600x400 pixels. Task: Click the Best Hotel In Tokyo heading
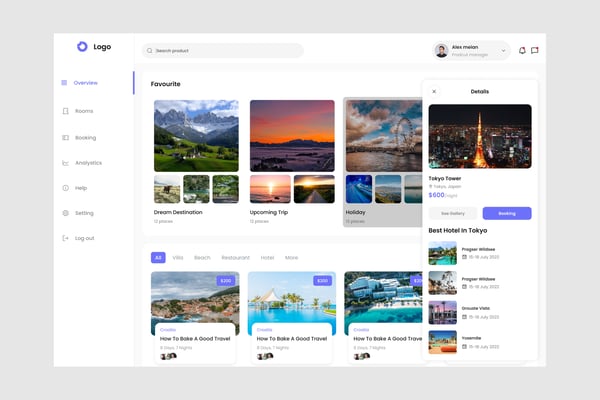[x=458, y=230]
